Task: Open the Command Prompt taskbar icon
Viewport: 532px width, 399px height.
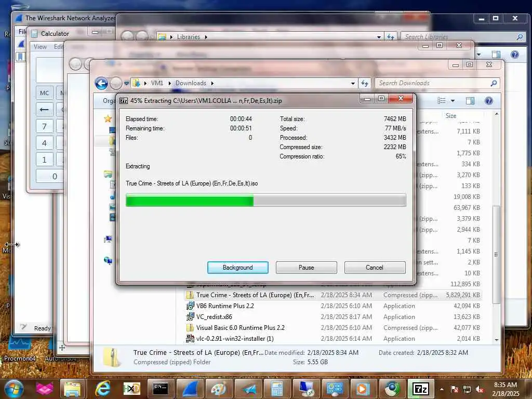Action: (x=161, y=389)
